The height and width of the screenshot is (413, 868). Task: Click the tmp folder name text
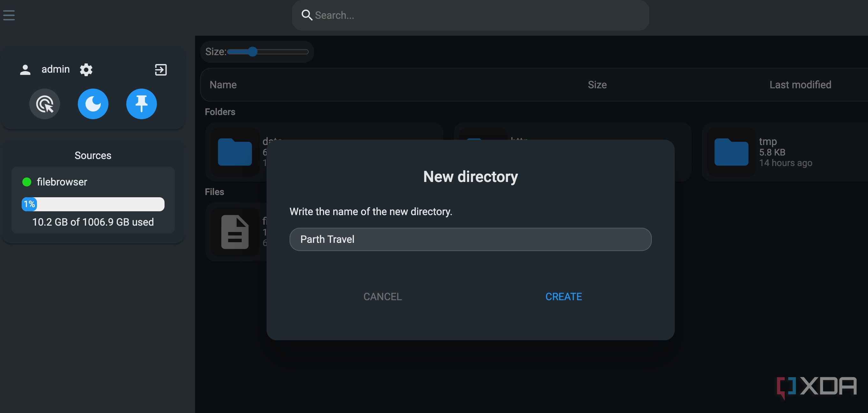click(768, 141)
